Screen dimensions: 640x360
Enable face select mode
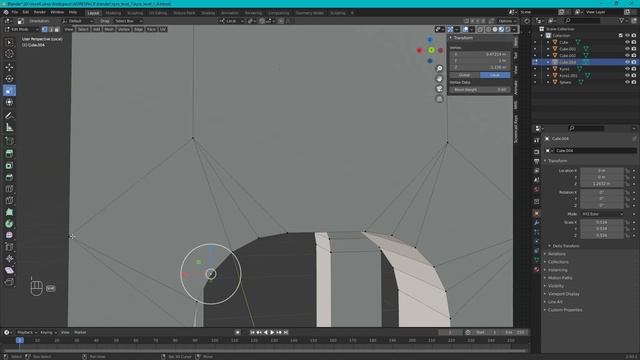pos(57,29)
